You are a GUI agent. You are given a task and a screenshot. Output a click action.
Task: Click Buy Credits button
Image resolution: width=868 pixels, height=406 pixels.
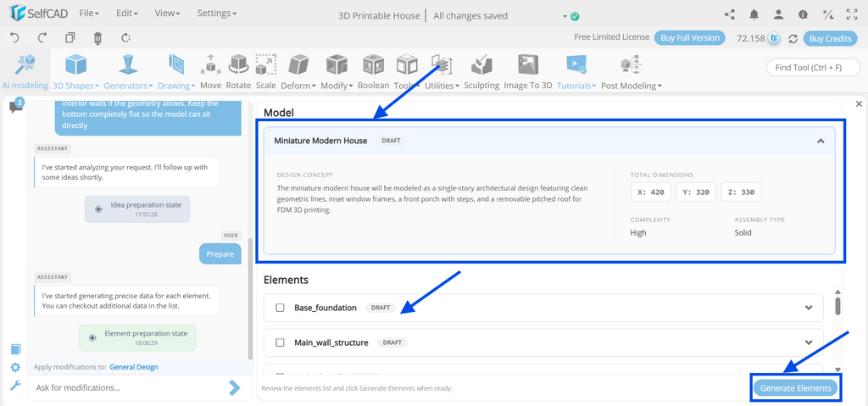(830, 38)
